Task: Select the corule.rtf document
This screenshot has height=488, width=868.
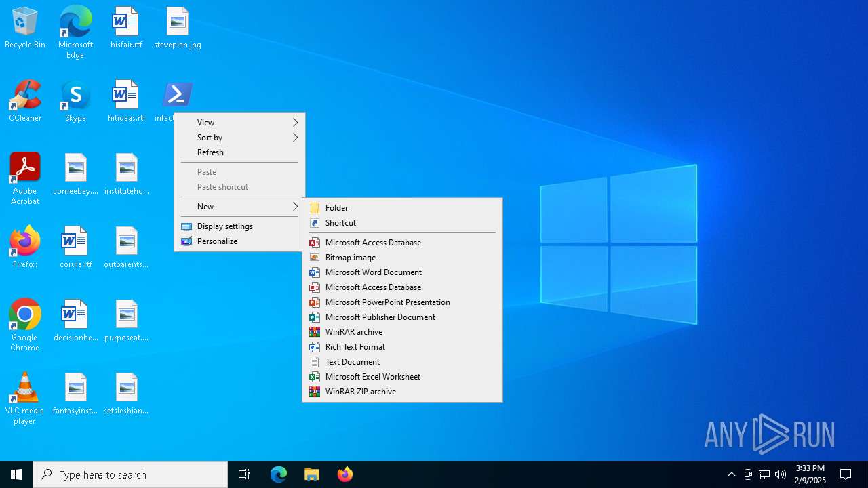Action: pyautogui.click(x=75, y=248)
